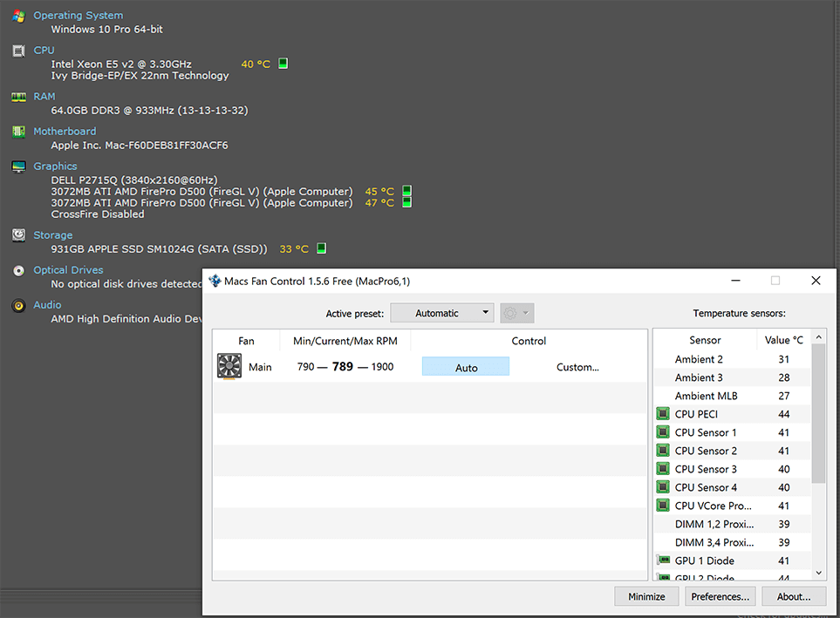Image resolution: width=840 pixels, height=618 pixels.
Task: Close the Macs Fan Control window
Action: (x=816, y=281)
